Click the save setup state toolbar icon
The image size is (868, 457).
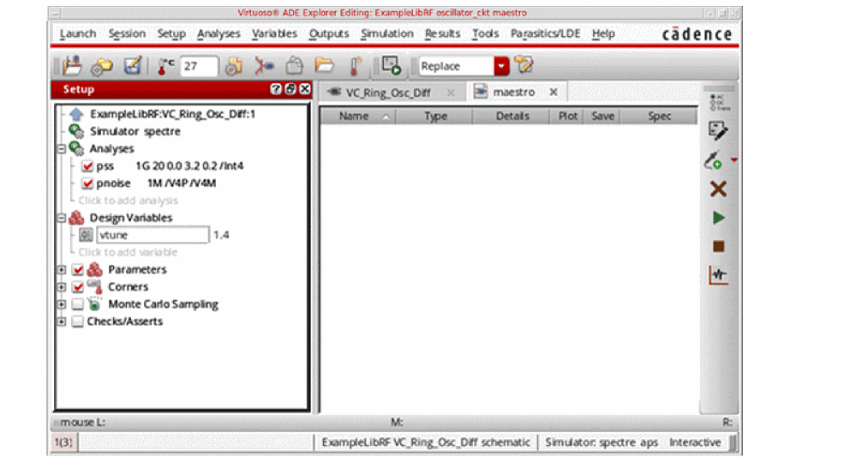[x=72, y=66]
